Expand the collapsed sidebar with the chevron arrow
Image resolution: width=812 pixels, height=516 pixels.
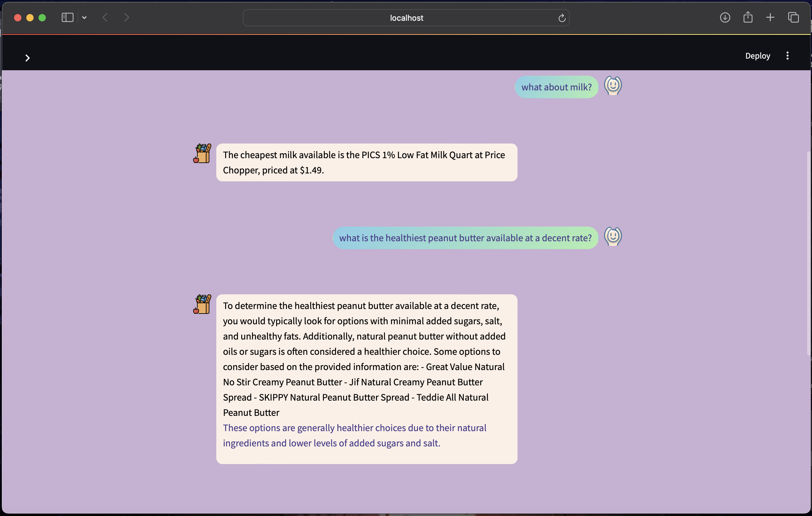pos(28,58)
